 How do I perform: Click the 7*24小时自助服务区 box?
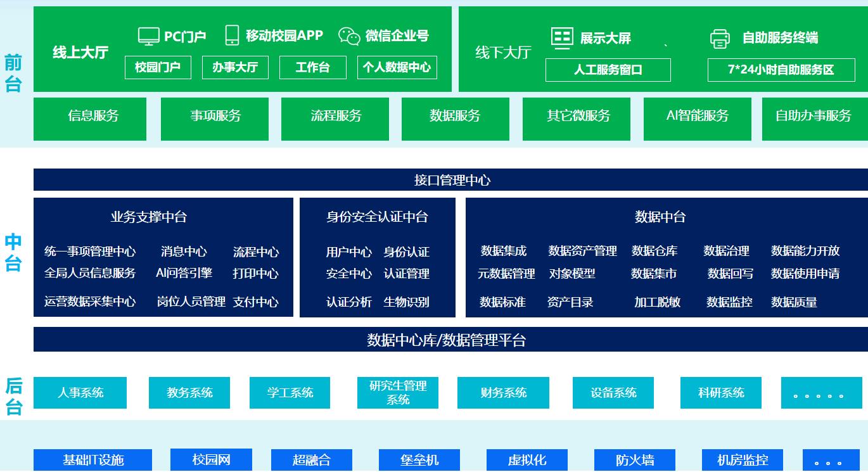[x=781, y=70]
